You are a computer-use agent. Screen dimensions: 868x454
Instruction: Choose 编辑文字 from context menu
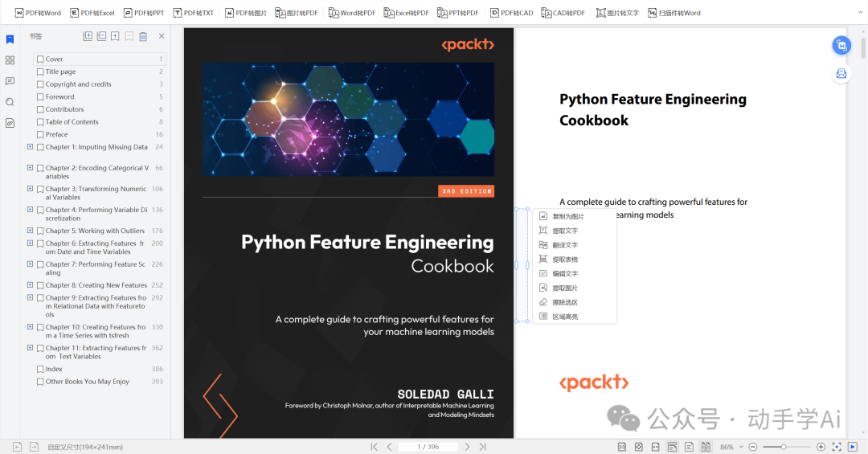pyautogui.click(x=575, y=273)
